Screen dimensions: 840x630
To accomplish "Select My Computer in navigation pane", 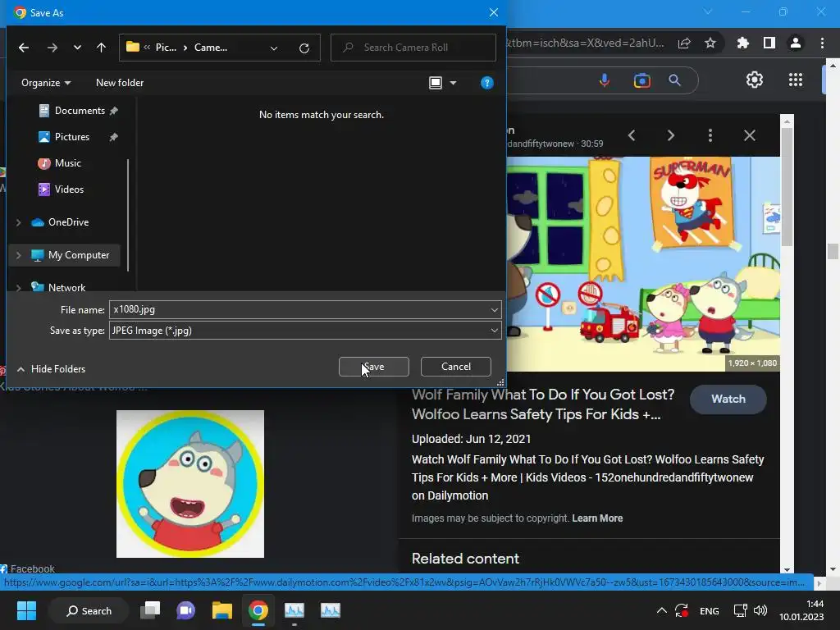I will coord(78,255).
